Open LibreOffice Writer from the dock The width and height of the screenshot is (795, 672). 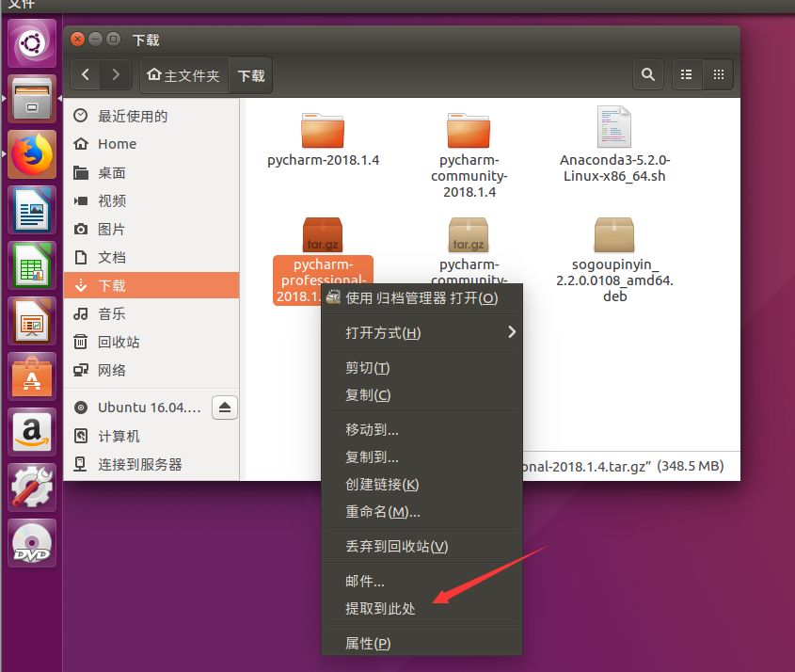click(x=32, y=211)
